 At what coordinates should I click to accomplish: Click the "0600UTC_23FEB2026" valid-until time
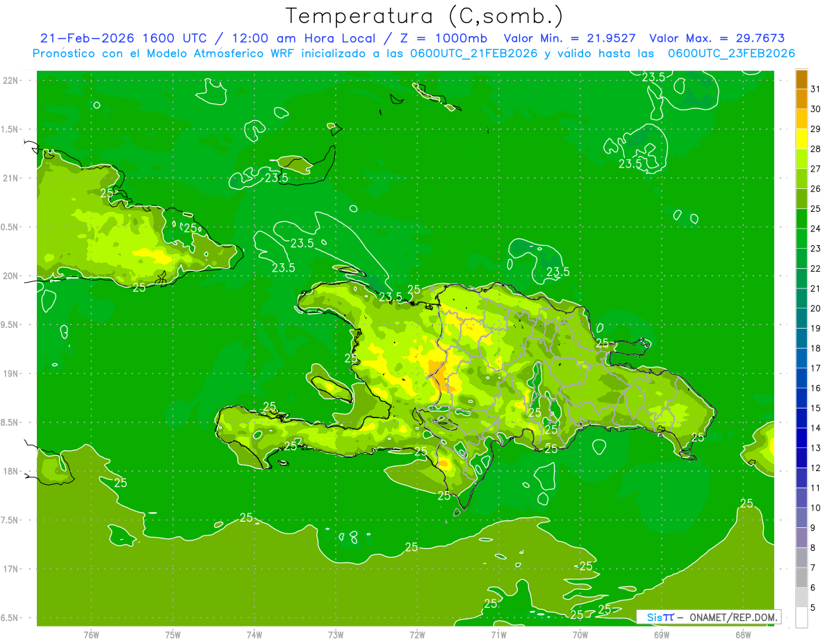[730, 53]
